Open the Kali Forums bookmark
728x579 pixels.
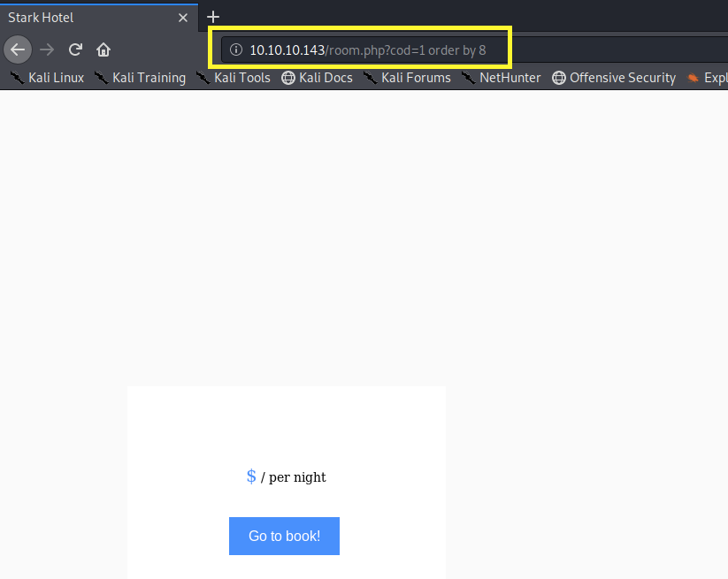click(x=407, y=78)
